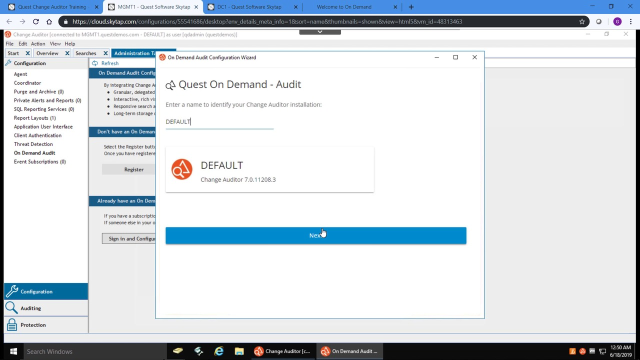
Task: Close the Overview tab
Action: pyautogui.click(x=67, y=53)
